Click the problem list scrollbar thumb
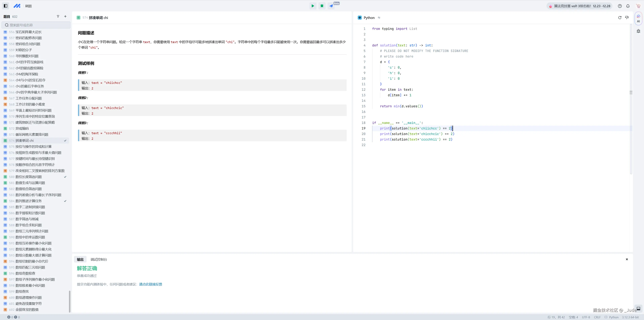The width and height of the screenshot is (644, 320). coord(69,301)
